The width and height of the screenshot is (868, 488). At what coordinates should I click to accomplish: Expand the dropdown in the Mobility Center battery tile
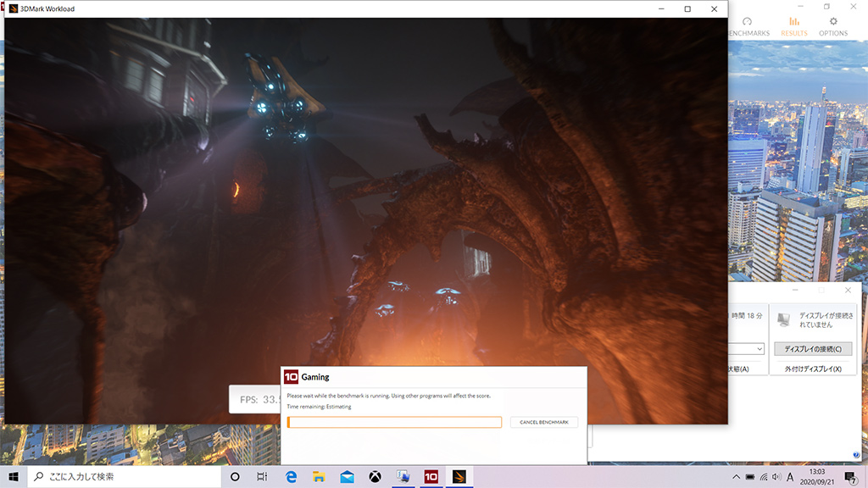pos(759,349)
